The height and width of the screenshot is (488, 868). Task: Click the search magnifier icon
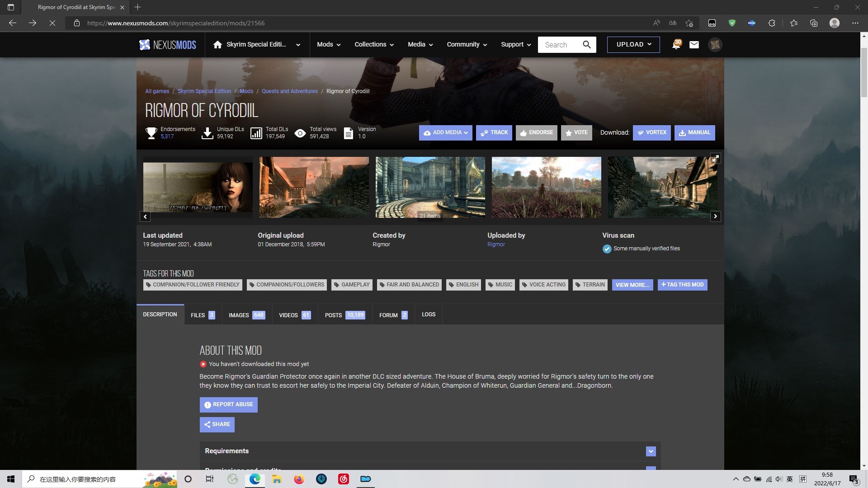tap(587, 44)
